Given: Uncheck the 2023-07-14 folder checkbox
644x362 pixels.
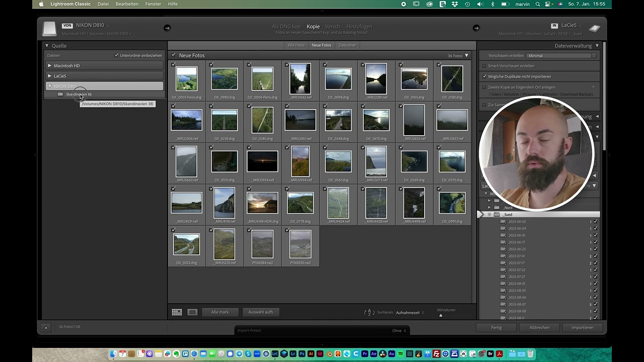Looking at the screenshot, I should point(596,256).
